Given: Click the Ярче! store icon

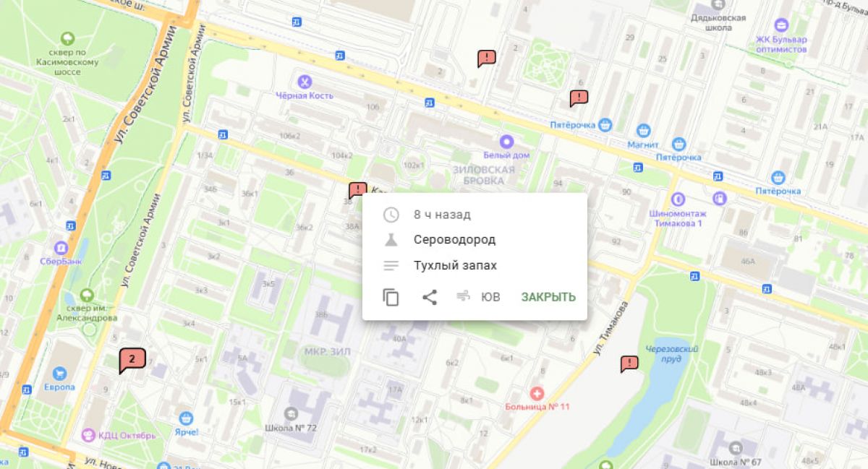Looking at the screenshot, I should coord(187,418).
